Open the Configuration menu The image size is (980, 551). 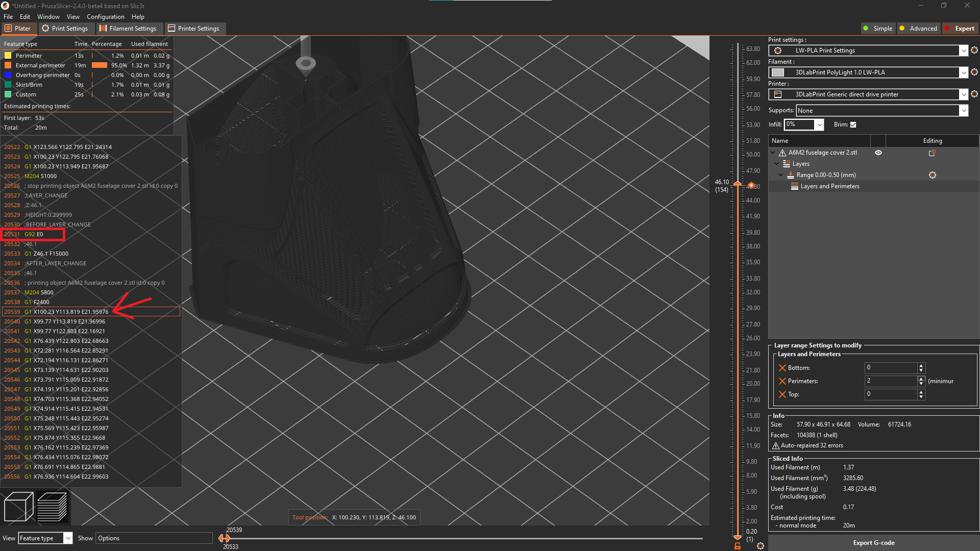[105, 16]
